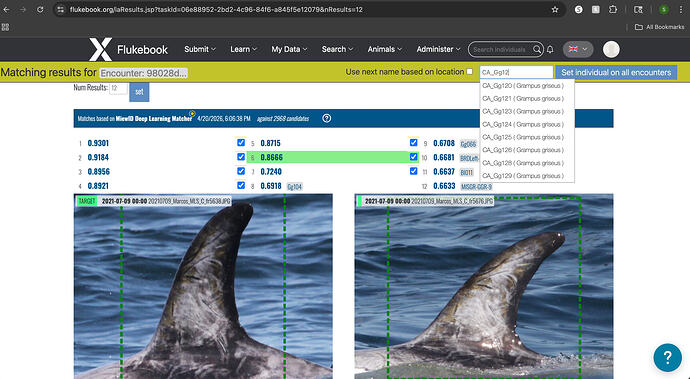This screenshot has height=379, width=690.
Task: Open the apps grid in the bookmarks bar
Action: tap(5, 27)
